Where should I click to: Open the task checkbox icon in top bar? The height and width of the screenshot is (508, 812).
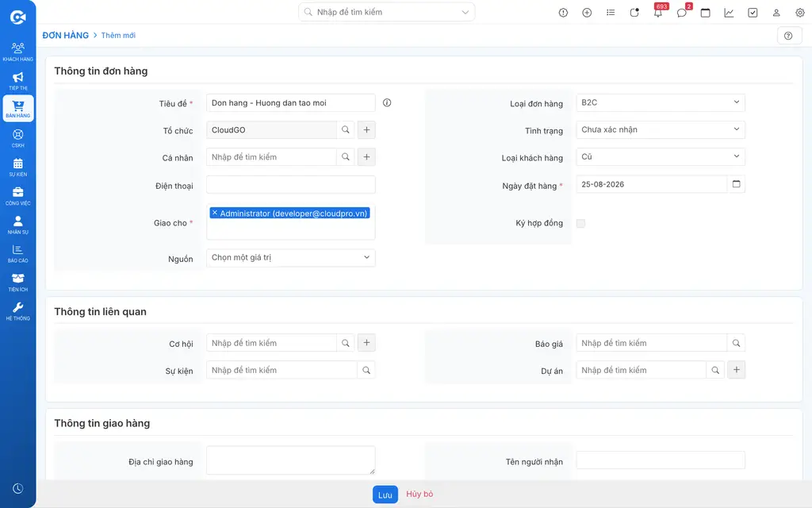point(753,13)
